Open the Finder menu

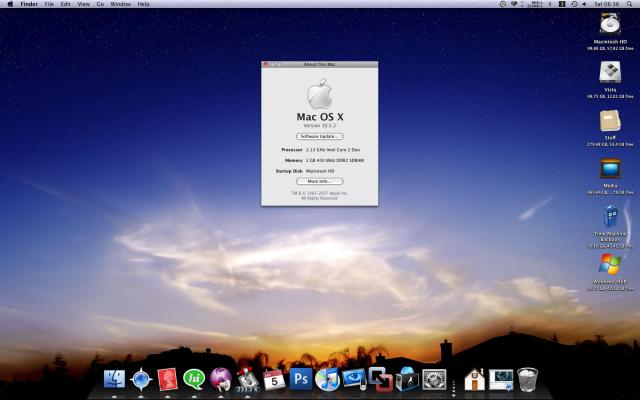(x=29, y=4)
